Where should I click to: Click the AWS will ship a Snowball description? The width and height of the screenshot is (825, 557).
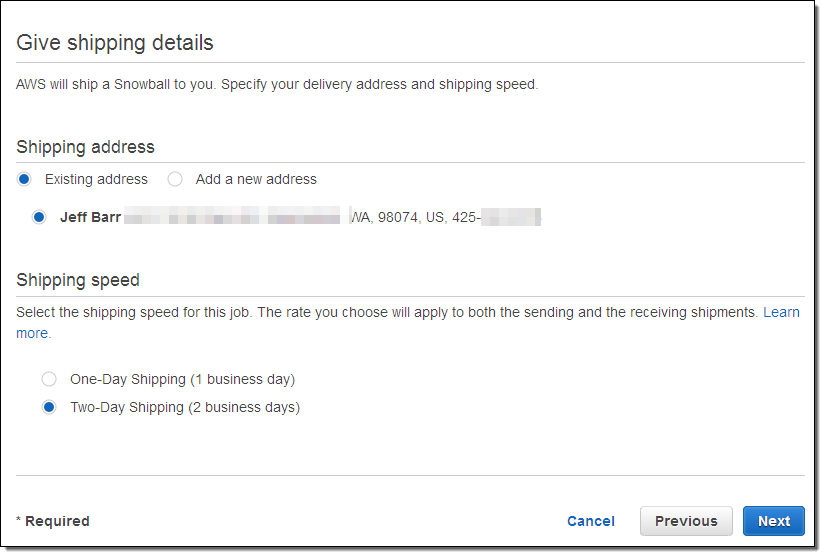[x=277, y=84]
